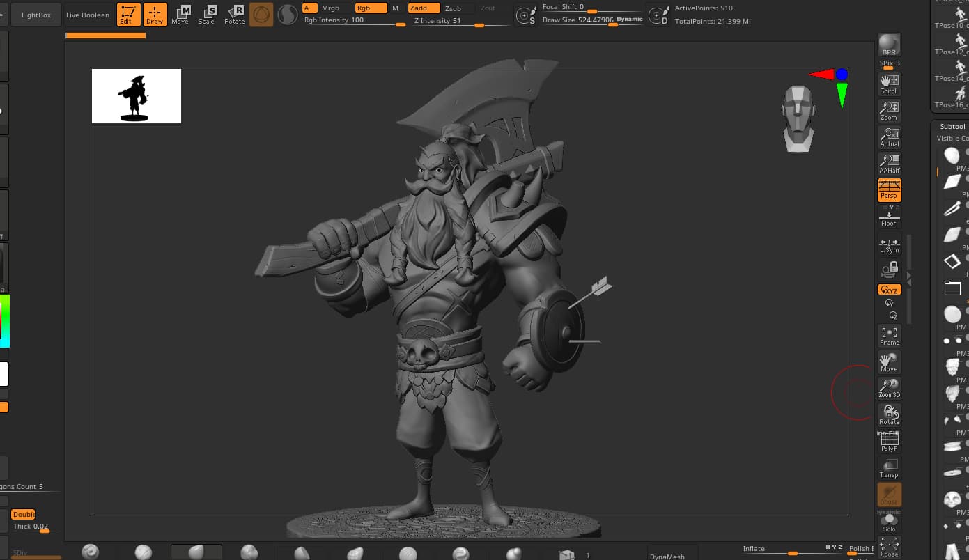Toggle PolyF polyframe display
This screenshot has width=969, height=560.
[890, 442]
